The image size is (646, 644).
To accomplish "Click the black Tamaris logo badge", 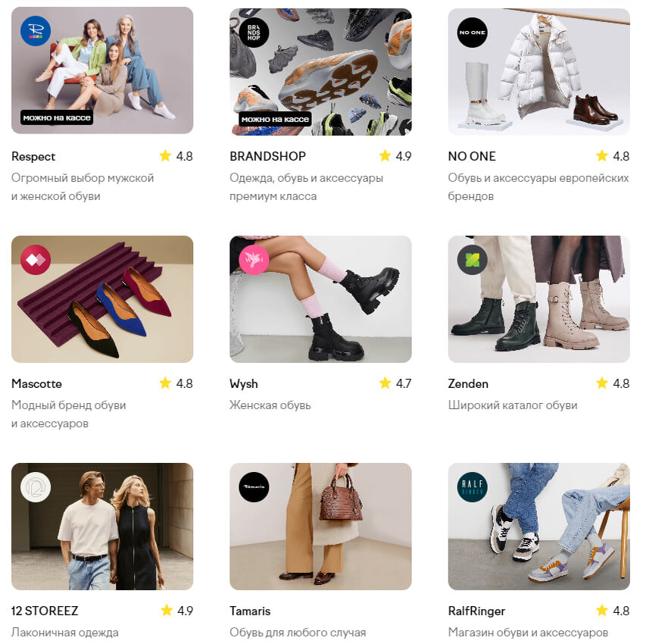I will point(254,487).
